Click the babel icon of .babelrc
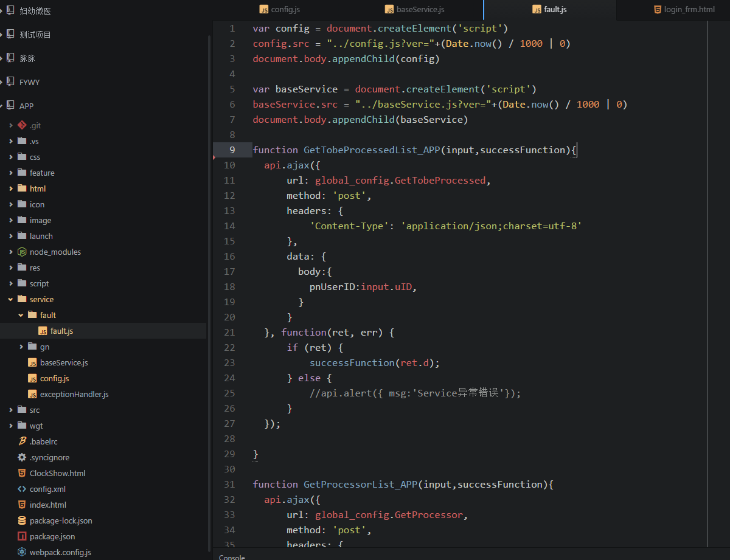Screen dimensions: 730x560 (22, 441)
